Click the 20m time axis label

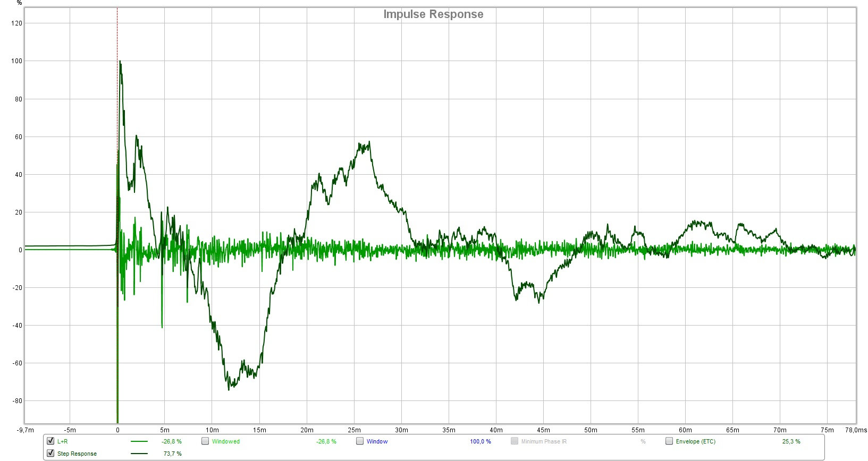307,430
